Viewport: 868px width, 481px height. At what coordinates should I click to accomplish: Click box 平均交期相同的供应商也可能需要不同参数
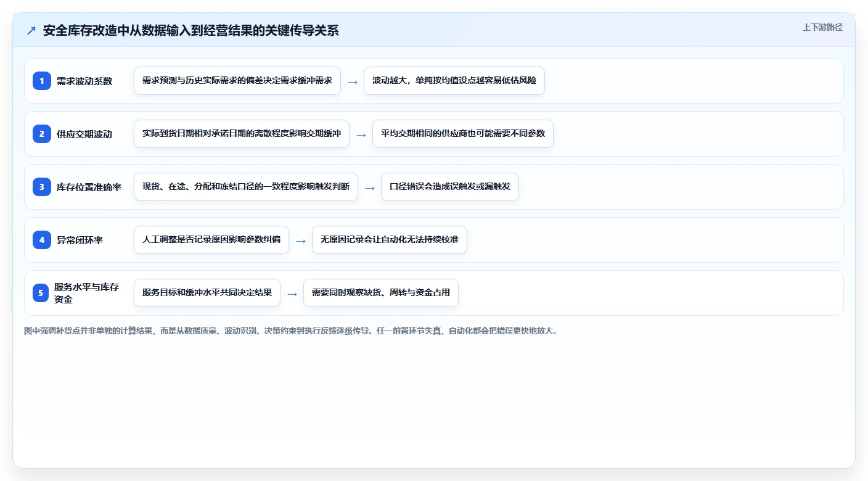pos(463,134)
